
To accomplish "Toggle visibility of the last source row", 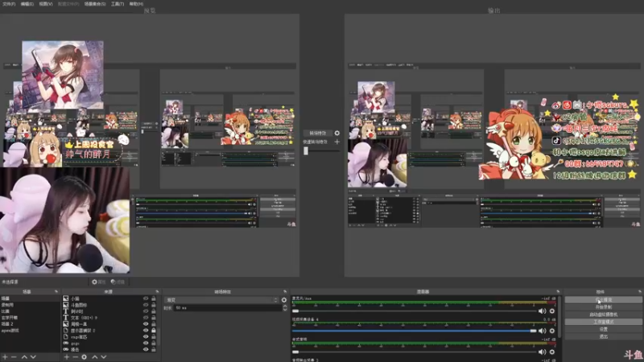I will click(146, 349).
